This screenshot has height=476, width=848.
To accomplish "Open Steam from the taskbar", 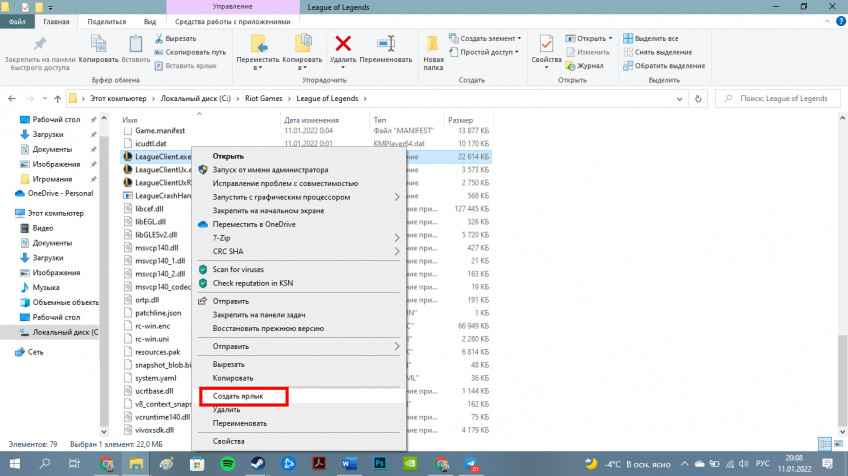I will pos(257,464).
